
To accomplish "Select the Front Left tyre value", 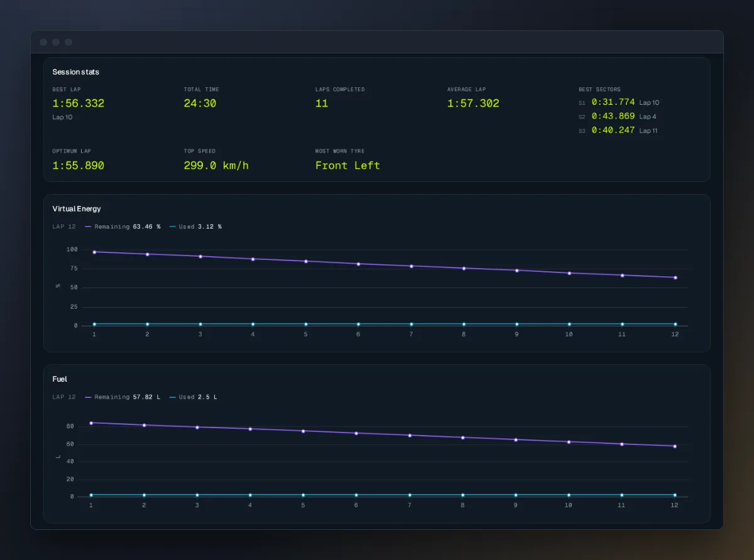I will coord(347,166).
